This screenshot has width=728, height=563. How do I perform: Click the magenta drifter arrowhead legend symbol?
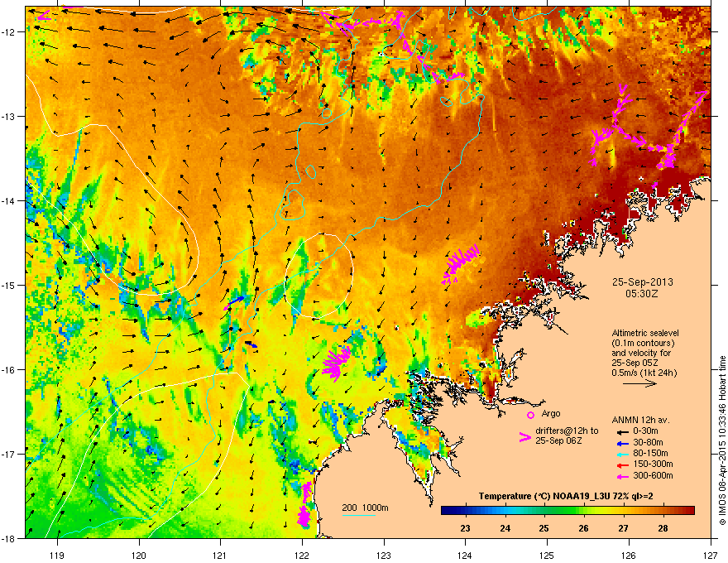click(x=524, y=437)
